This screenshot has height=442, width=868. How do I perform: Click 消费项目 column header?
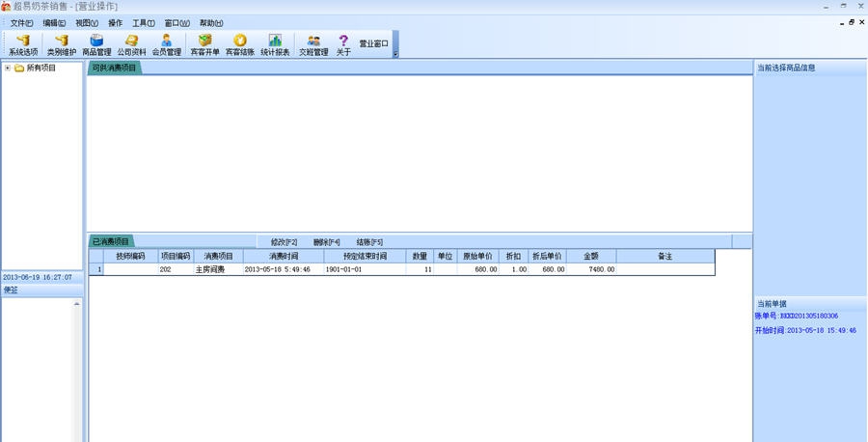[219, 257]
